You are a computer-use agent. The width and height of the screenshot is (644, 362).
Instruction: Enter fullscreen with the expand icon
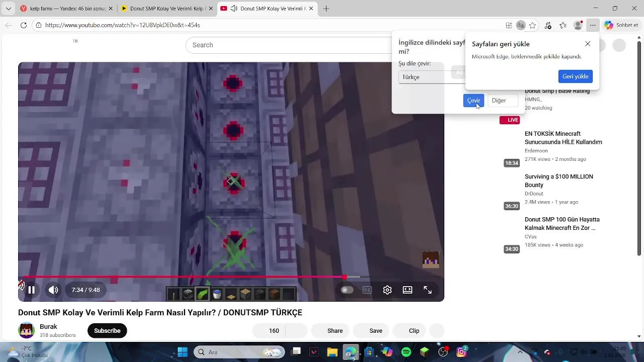[x=428, y=290]
